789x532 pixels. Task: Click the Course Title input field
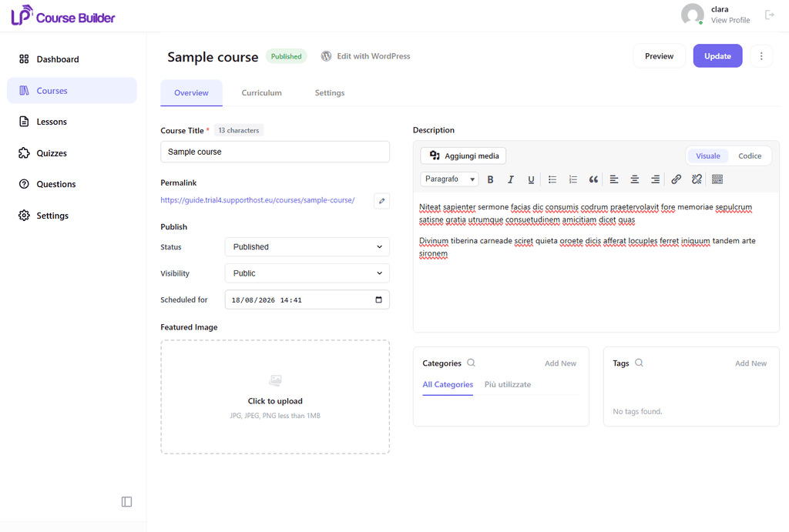click(x=275, y=152)
